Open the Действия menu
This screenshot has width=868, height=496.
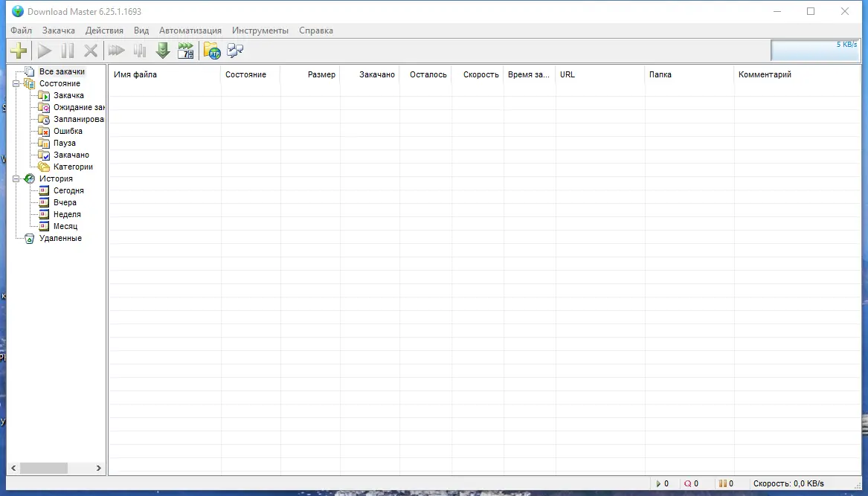(104, 30)
